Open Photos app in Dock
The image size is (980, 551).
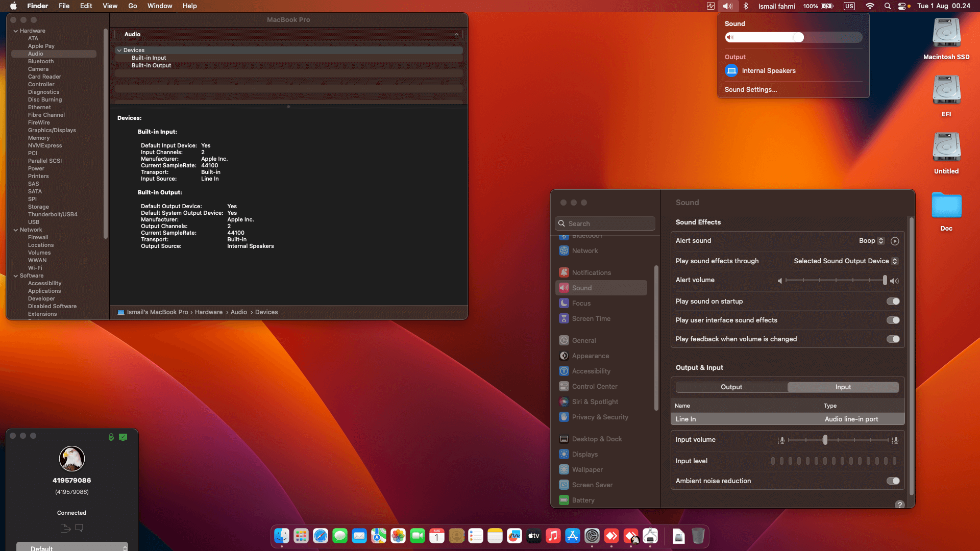(398, 536)
